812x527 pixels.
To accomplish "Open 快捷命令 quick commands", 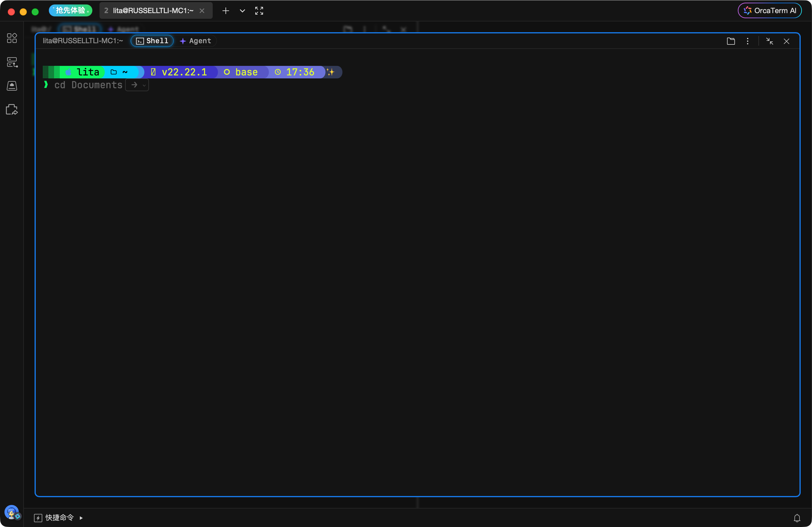I will 59,518.
